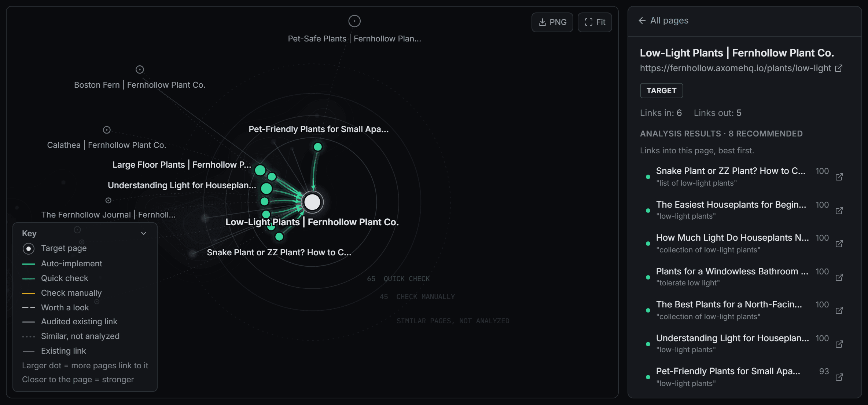This screenshot has height=405, width=868.
Task: Click the Boston Fern graph label
Action: point(140,85)
